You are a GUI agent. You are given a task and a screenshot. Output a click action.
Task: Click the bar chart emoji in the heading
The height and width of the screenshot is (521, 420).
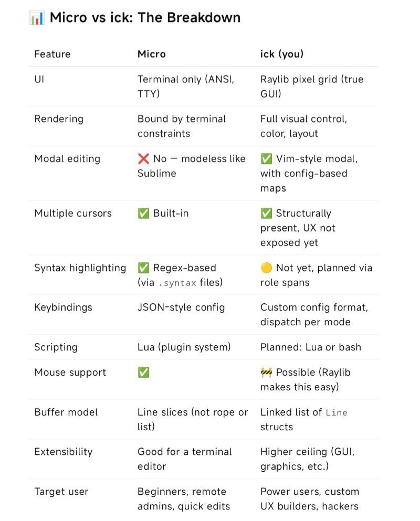pos(37,18)
